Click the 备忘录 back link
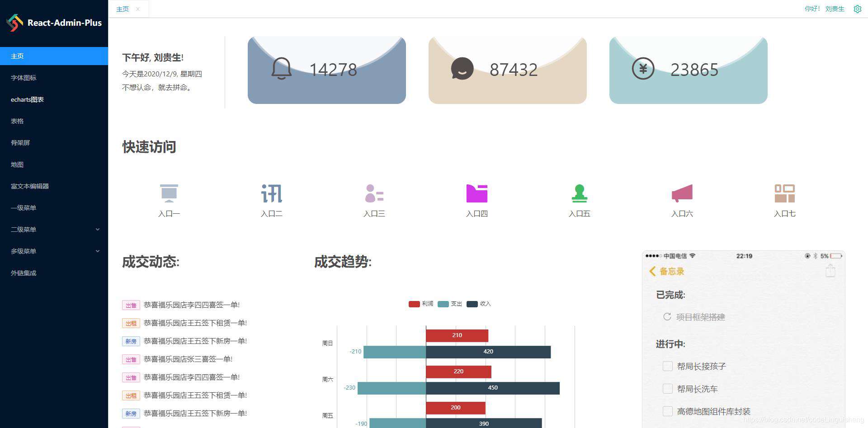 [x=671, y=271]
